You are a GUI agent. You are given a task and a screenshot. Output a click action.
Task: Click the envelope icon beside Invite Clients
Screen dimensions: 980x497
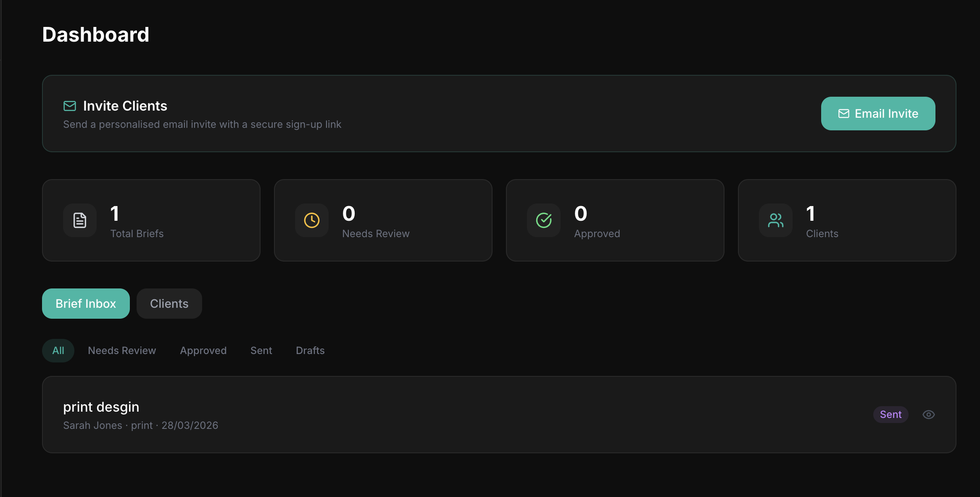[x=70, y=106]
